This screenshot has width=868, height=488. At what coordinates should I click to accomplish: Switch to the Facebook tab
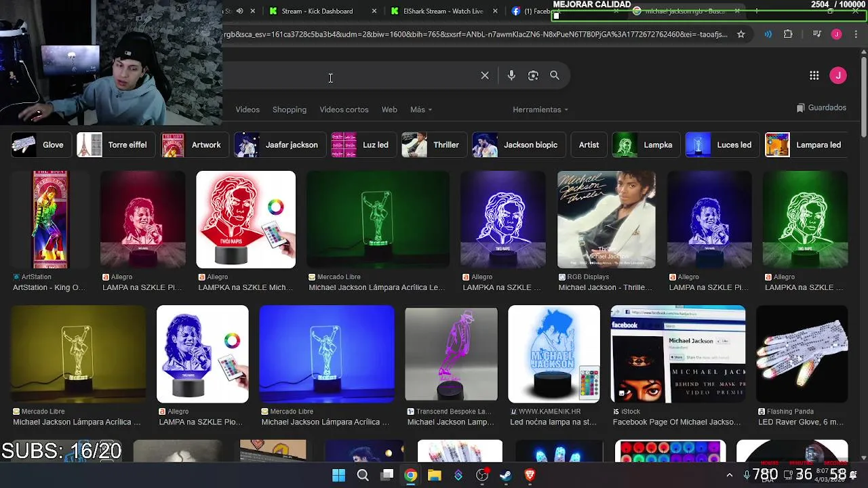[x=536, y=11]
